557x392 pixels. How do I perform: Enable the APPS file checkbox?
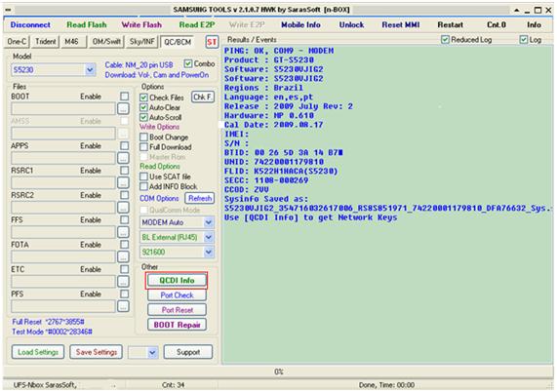(124, 146)
